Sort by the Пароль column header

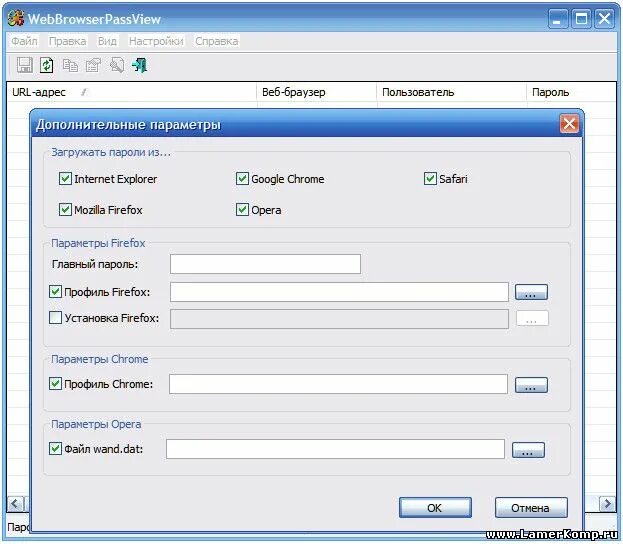tap(572, 92)
